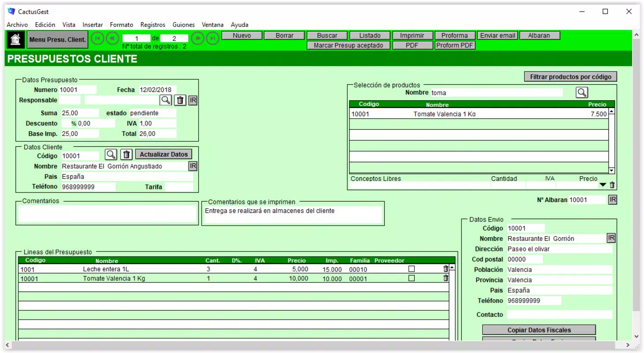644x353 pixels.
Task: Search products with magnifier icon
Action: pyautogui.click(x=582, y=92)
